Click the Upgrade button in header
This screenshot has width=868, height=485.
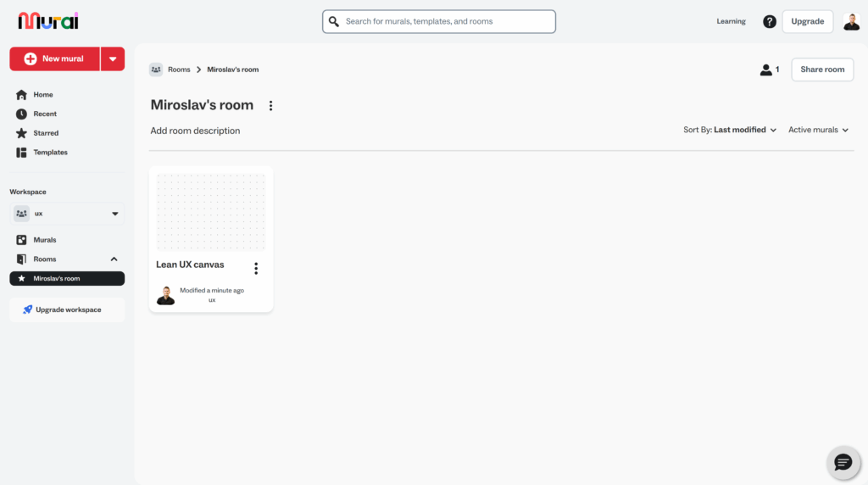coord(807,21)
